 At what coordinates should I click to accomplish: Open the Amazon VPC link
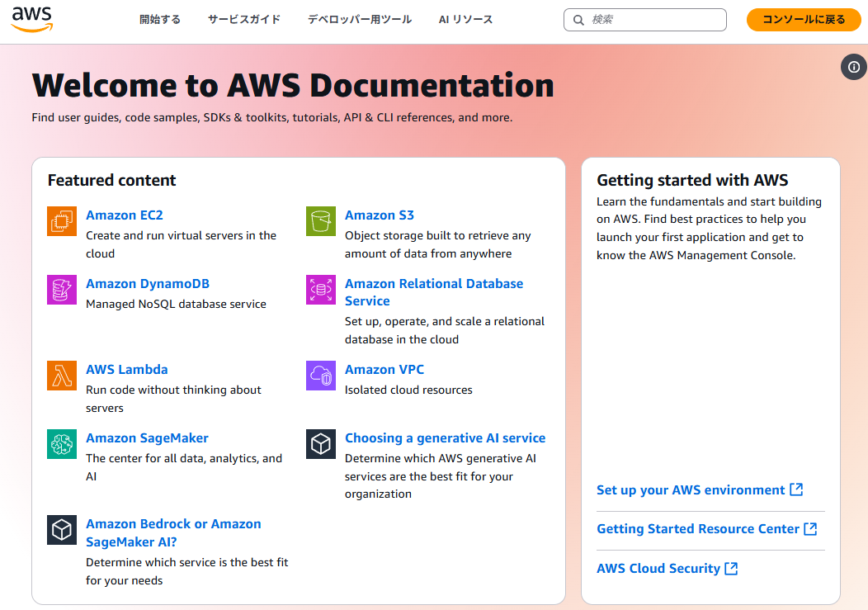(384, 370)
